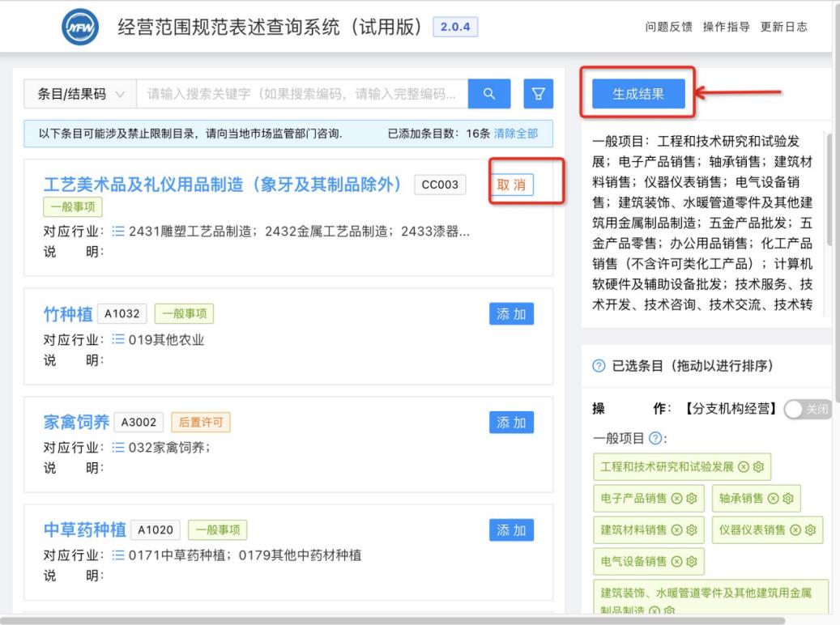Delete 工程和技术研究和试验发展 tag via x icon
Viewport: 840px width, 625px height.
pyautogui.click(x=743, y=466)
